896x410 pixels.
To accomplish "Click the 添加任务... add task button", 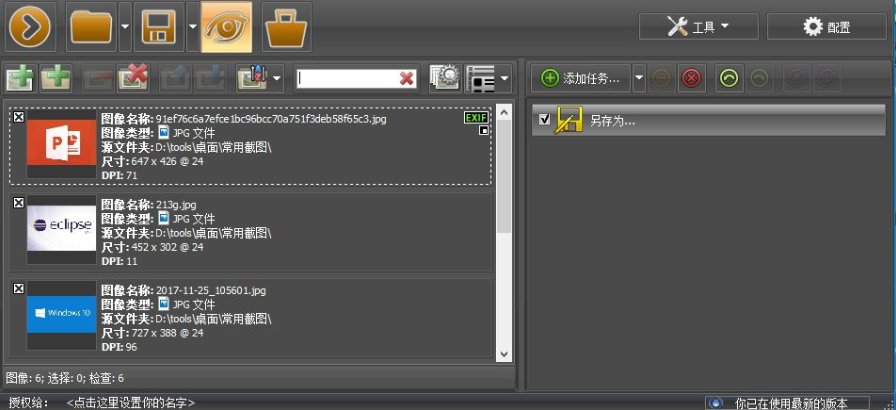I will point(581,78).
